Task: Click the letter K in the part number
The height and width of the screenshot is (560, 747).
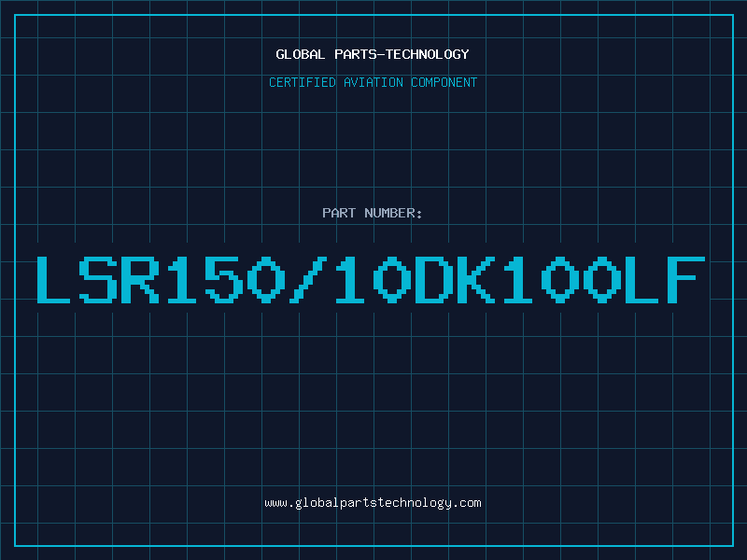Action: coord(474,279)
